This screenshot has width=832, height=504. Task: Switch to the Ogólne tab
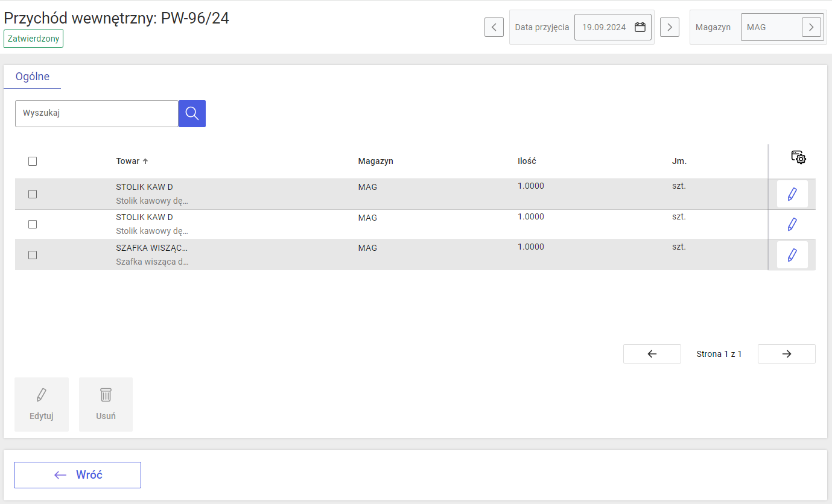pos(33,77)
